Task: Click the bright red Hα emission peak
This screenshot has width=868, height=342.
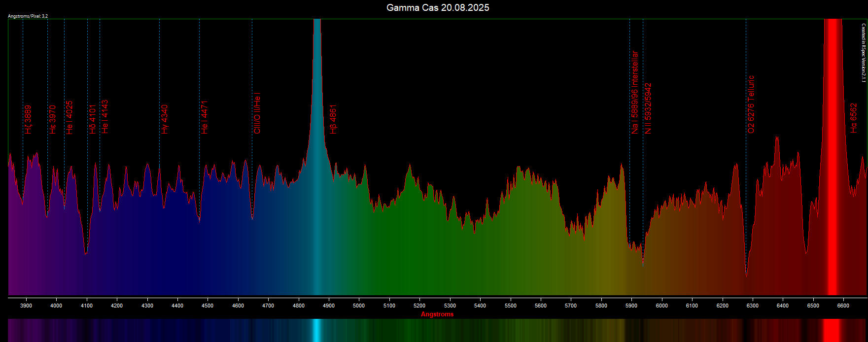Action: coord(833,158)
